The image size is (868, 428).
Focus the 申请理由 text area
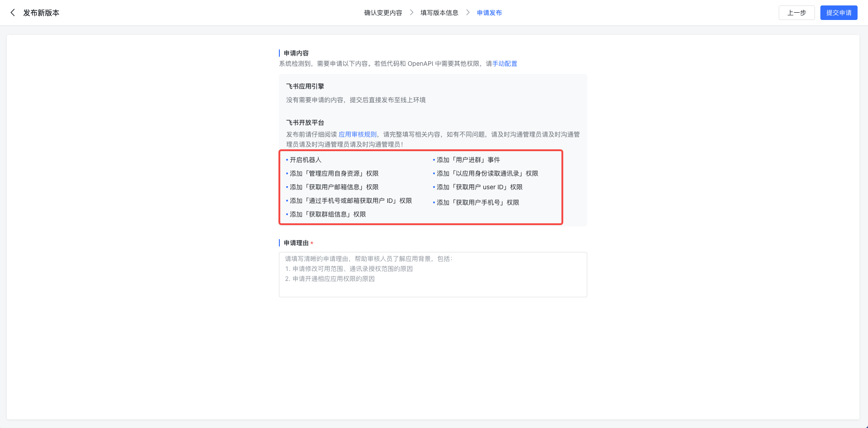pyautogui.click(x=433, y=275)
